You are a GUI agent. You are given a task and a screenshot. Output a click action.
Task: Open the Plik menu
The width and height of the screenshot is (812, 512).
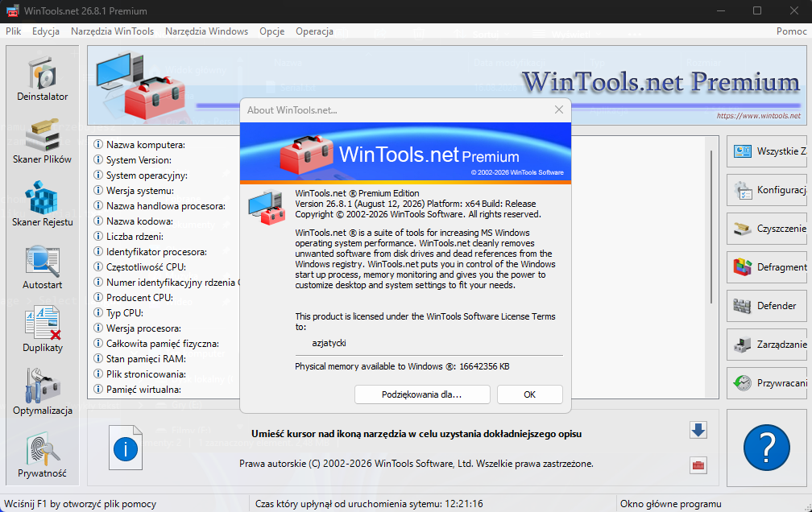pos(14,31)
